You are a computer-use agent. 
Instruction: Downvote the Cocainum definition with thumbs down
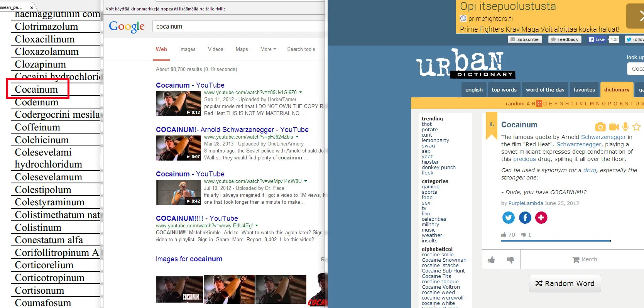(510, 260)
